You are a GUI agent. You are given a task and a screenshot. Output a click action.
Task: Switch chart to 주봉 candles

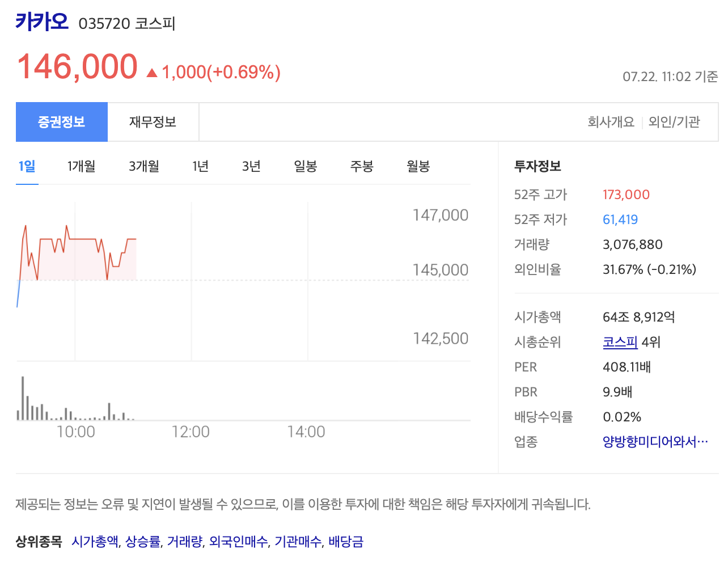[x=362, y=166]
